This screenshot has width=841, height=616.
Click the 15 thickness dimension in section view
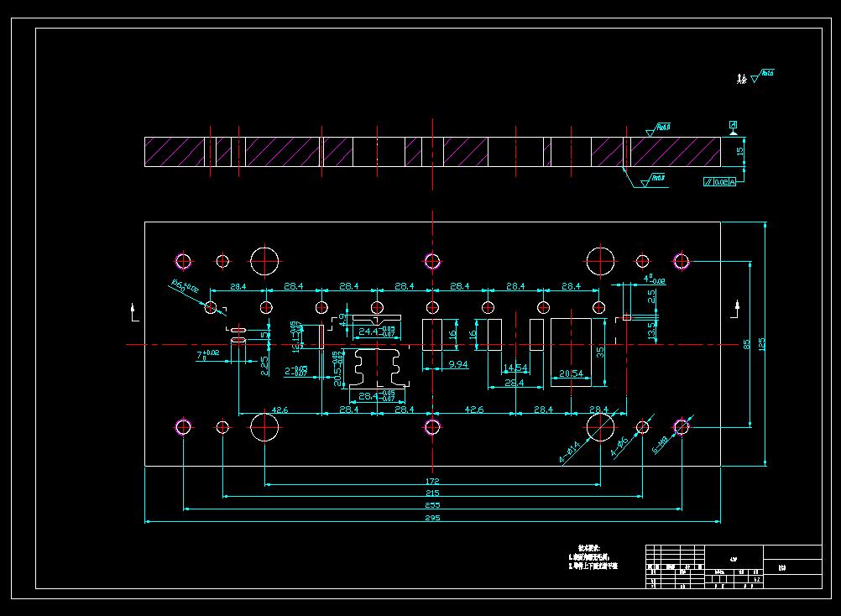[x=740, y=152]
